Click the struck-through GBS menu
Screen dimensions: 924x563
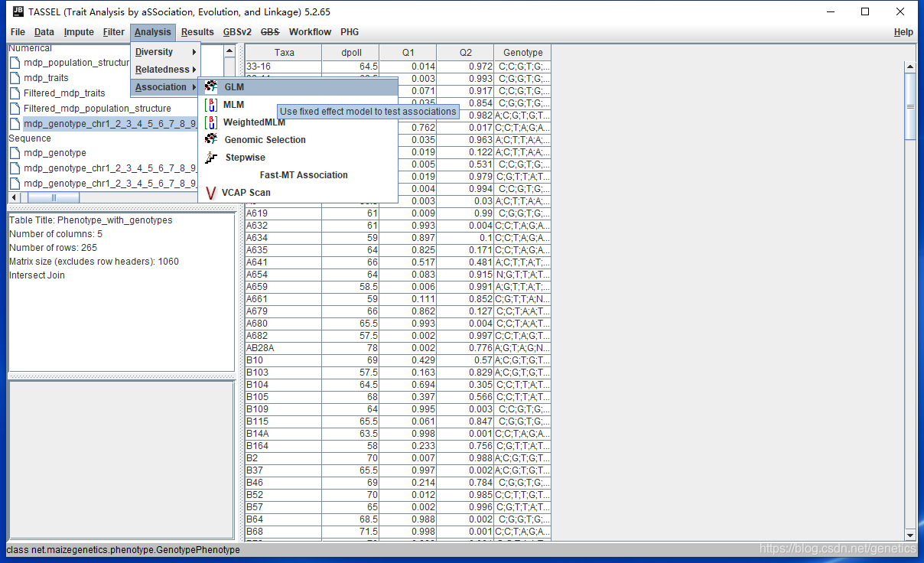(270, 32)
